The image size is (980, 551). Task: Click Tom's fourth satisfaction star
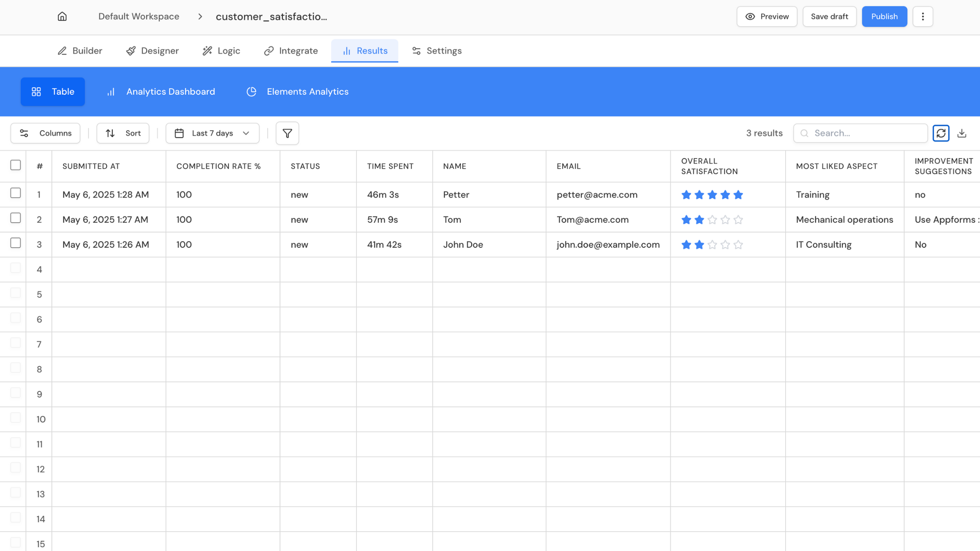pos(725,220)
